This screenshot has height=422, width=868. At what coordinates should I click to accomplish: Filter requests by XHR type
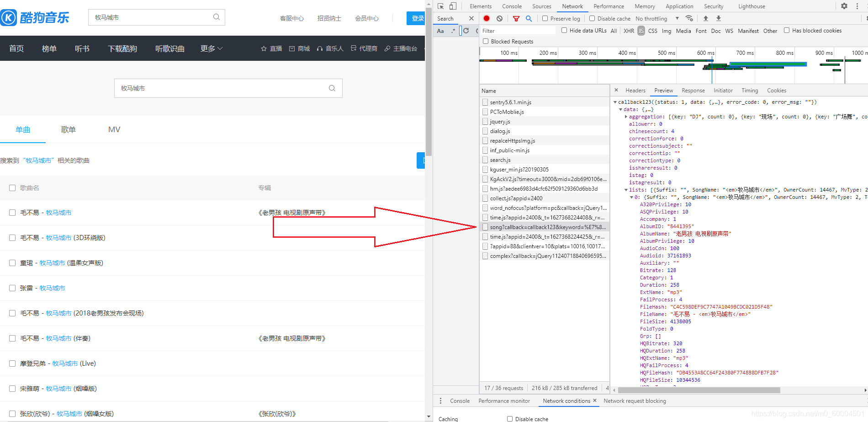click(x=629, y=31)
